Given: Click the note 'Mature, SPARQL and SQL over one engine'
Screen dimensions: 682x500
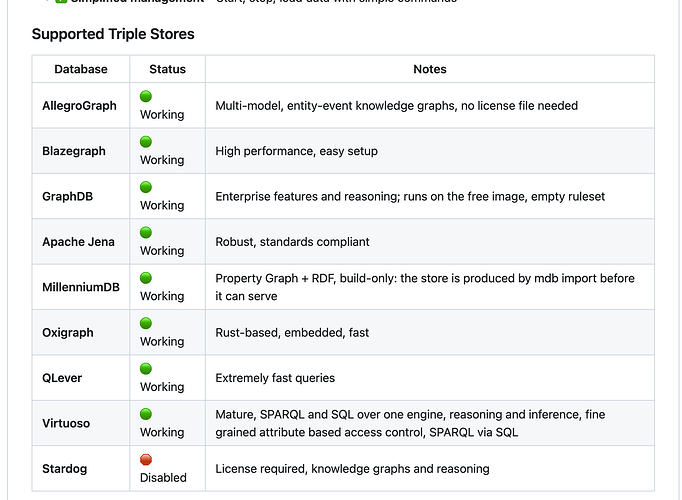Looking at the screenshot, I should [330, 414].
